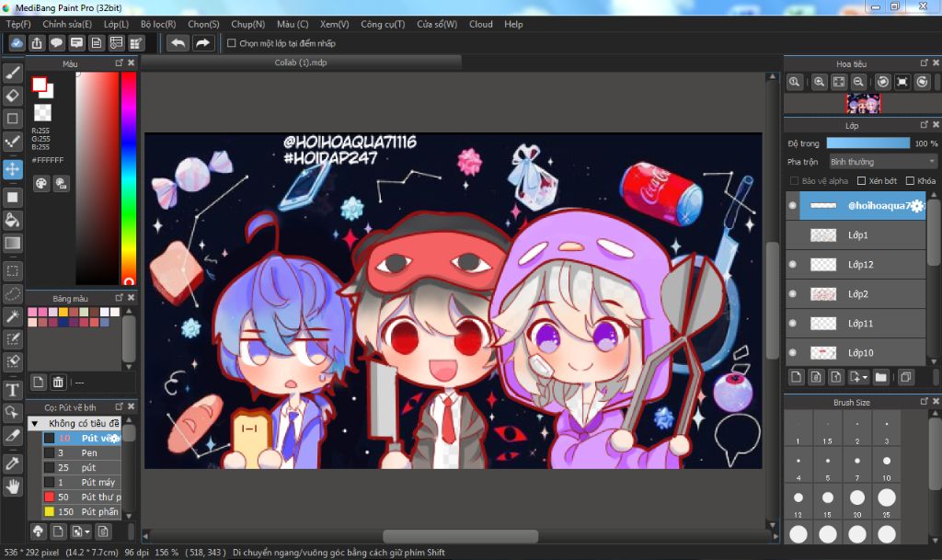Click the export upload icon in toolbar
This screenshot has width=942, height=560.
[x=37, y=43]
